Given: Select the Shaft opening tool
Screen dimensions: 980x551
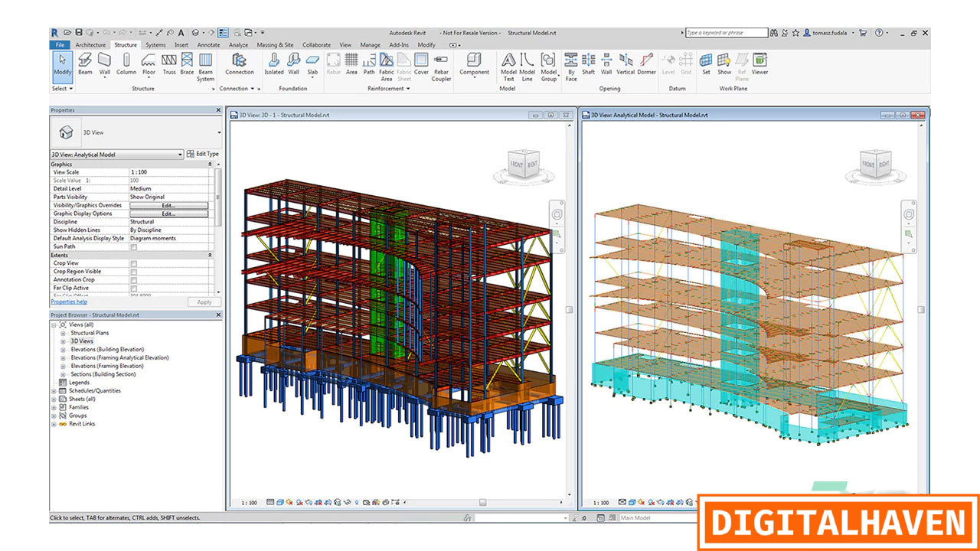Looking at the screenshot, I should click(589, 64).
